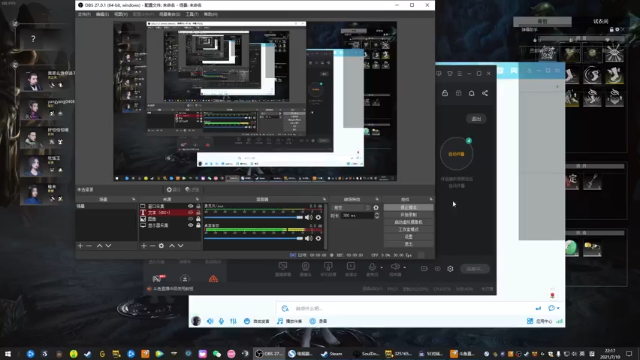Toggle the lock on 图像 source
The image size is (640, 360).
click(x=198, y=219)
